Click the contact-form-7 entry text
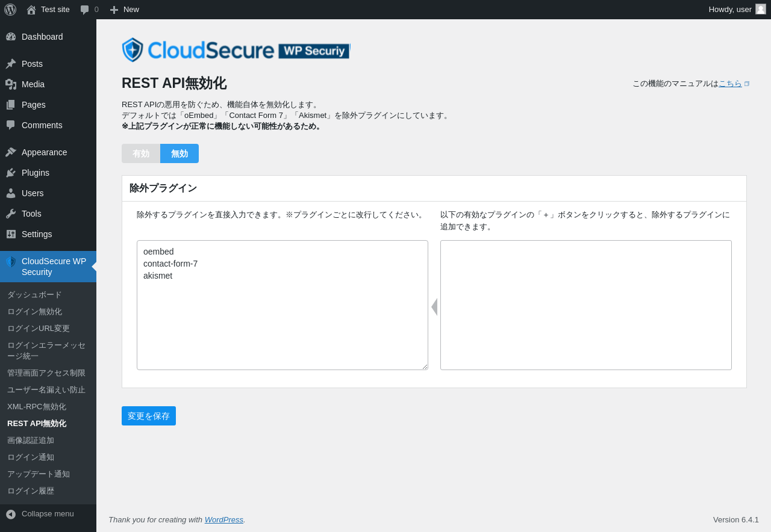This screenshot has height=532, width=771. [x=170, y=264]
